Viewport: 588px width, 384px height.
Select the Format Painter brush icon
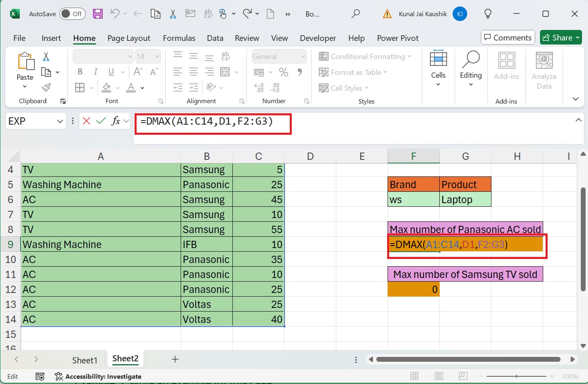(x=46, y=87)
